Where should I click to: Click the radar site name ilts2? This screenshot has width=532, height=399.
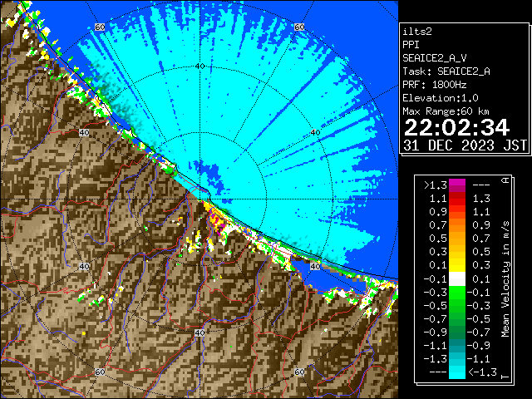[x=417, y=32]
